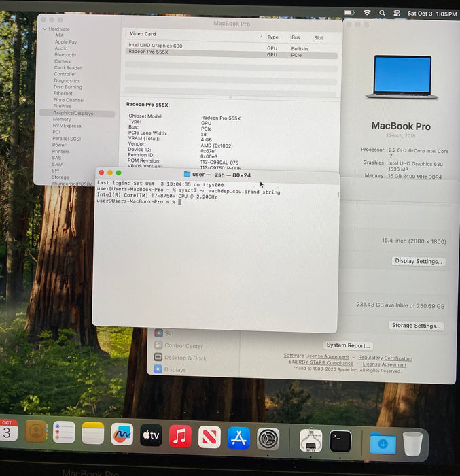Open the Downloads folder in the Dock
Viewport: 460px width, 476px height.
click(383, 443)
